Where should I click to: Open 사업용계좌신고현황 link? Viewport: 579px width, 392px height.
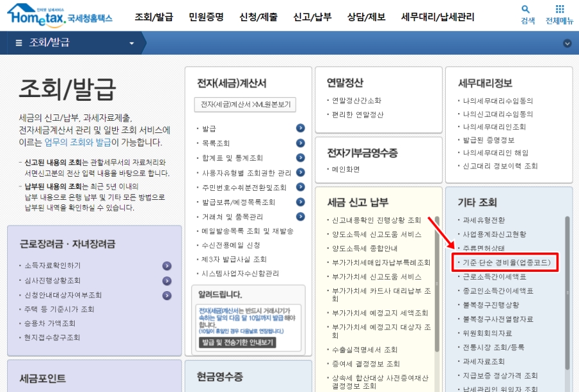pyautogui.click(x=495, y=234)
